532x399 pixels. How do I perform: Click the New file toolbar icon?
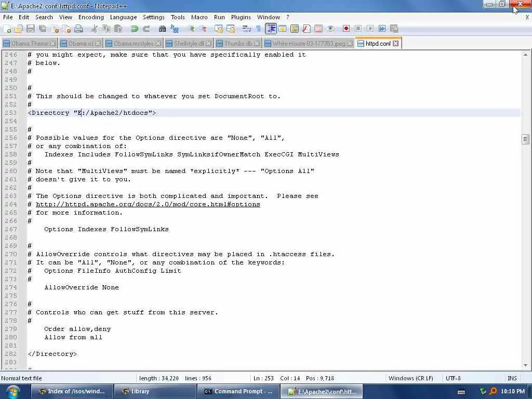coord(7,29)
